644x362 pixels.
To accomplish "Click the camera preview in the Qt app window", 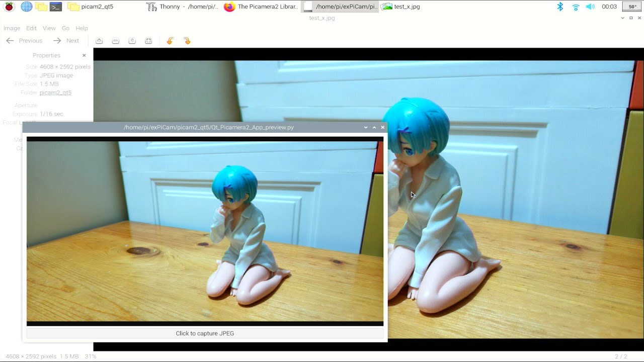I will point(205,231).
